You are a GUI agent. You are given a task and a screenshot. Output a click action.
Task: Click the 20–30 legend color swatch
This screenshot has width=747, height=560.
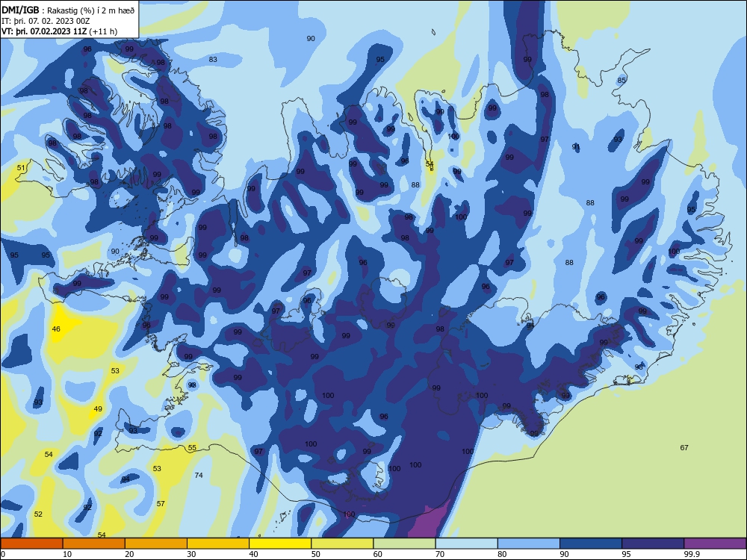point(156,544)
